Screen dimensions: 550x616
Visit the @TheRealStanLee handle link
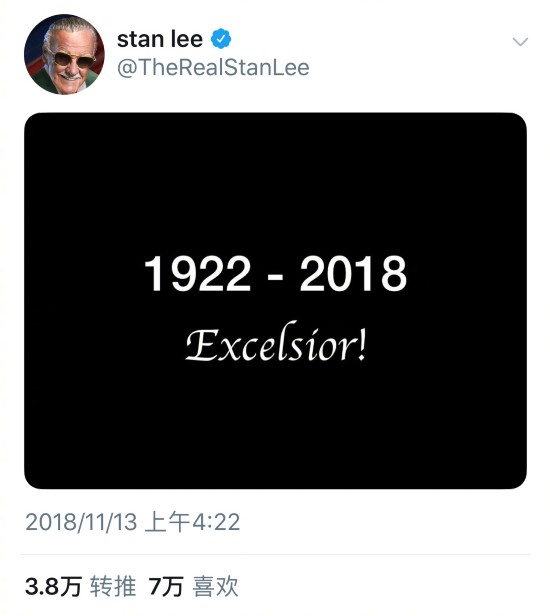[x=213, y=67]
